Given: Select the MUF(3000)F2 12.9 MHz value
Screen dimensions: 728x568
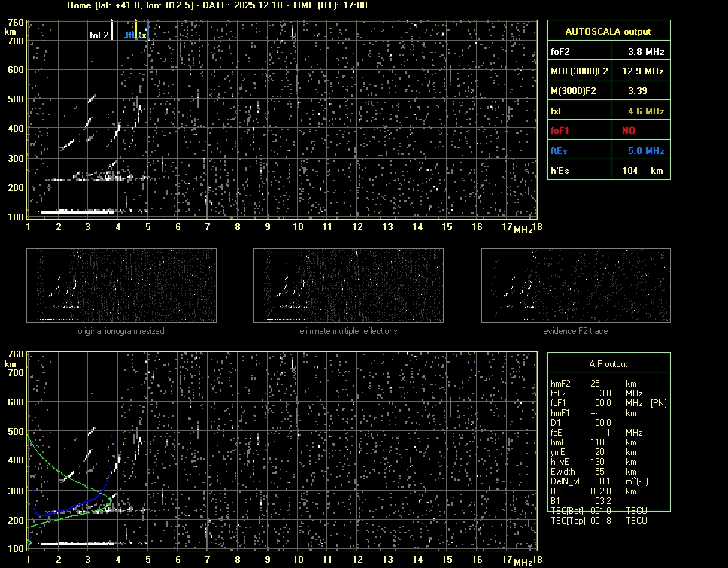Looking at the screenshot, I should [646, 71].
